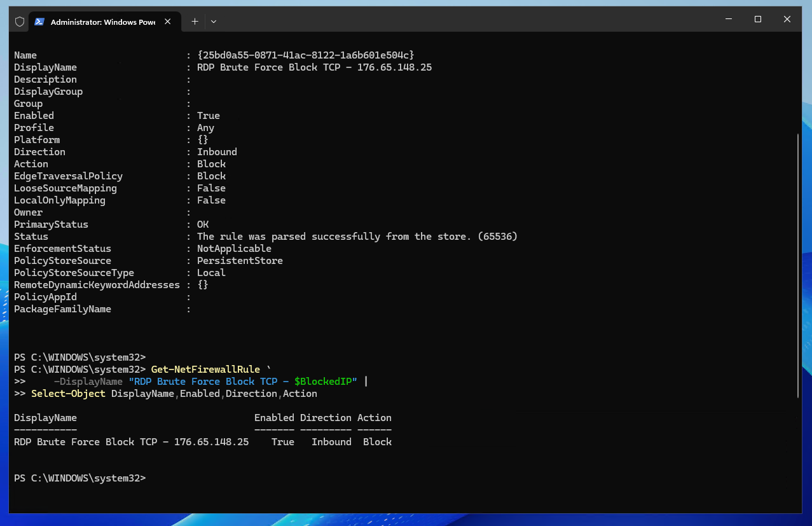Screen dimensions: 812x526
Task: Click the PackageFamilyName label
Action: (x=62, y=309)
